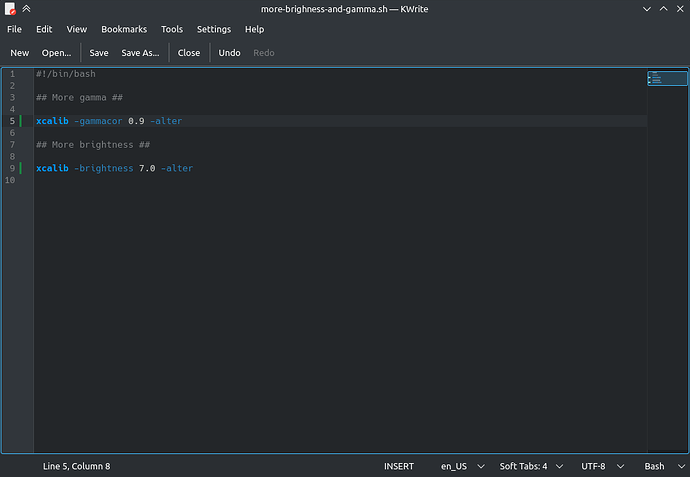The width and height of the screenshot is (690, 477).
Task: Open the View menu
Action: tap(77, 29)
